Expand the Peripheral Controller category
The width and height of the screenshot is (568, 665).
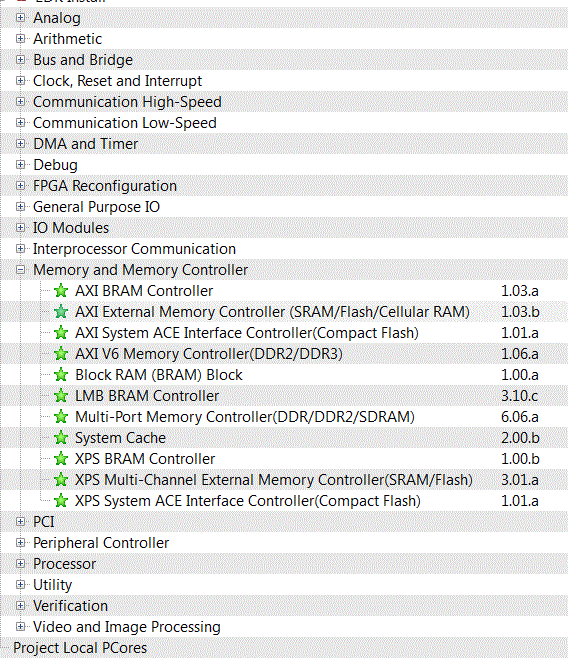tap(20, 543)
